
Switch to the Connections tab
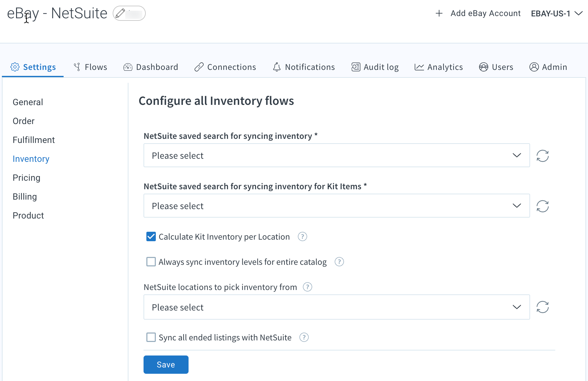click(x=225, y=67)
